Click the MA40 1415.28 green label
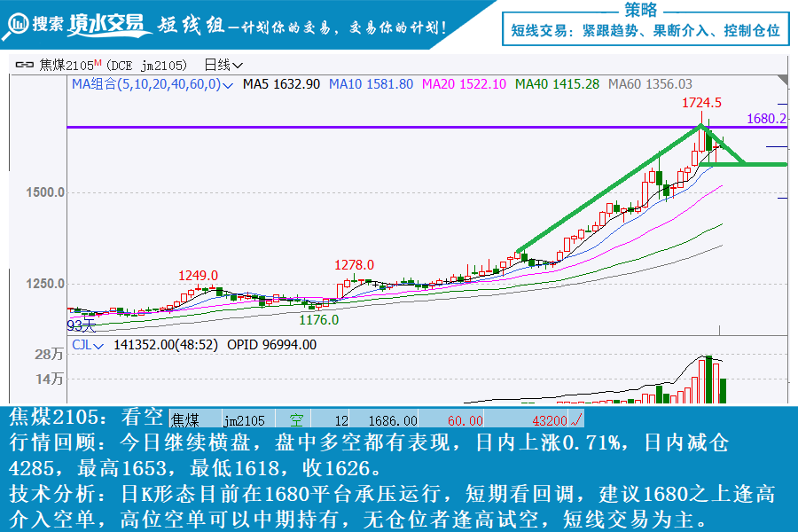Image resolution: width=798 pixels, height=532 pixels. pyautogui.click(x=557, y=84)
